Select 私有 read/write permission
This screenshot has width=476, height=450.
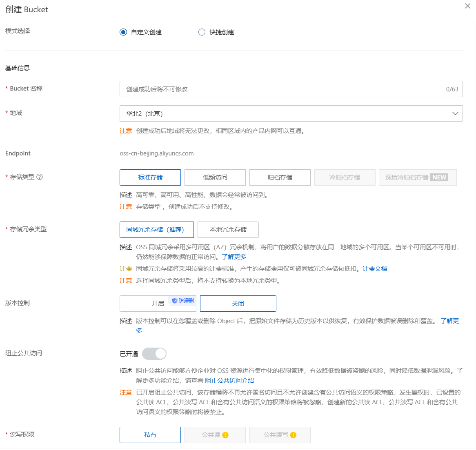150,434
